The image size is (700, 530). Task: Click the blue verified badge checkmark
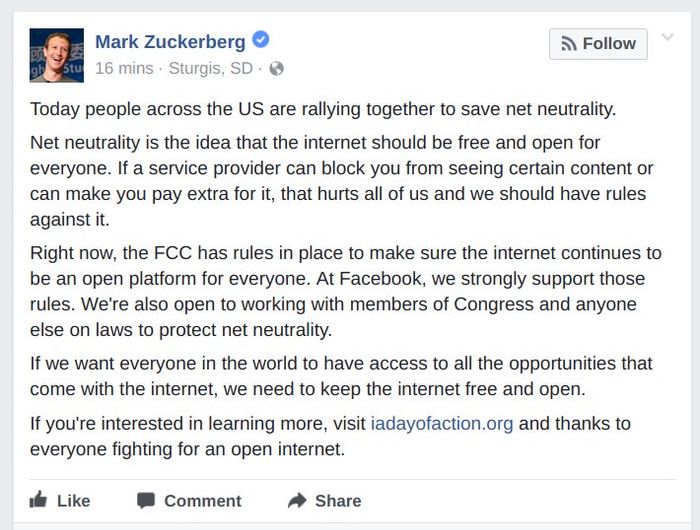[261, 41]
